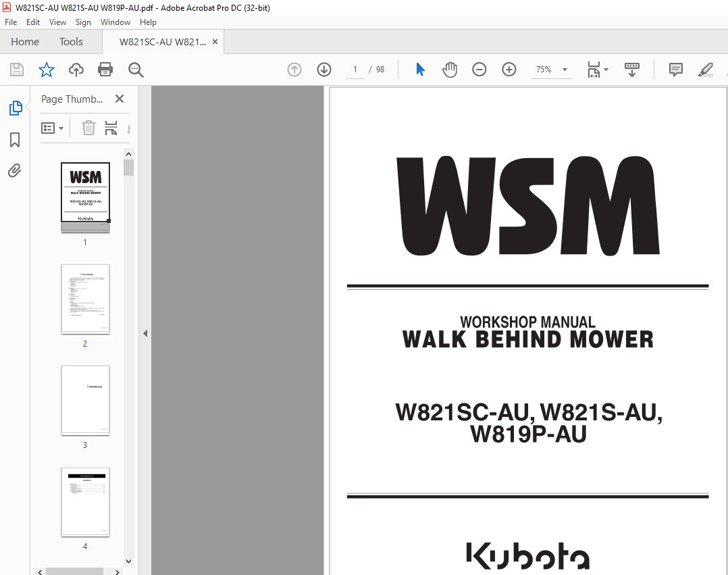This screenshot has height=575, width=728.
Task: Click the fit page scrolling mode icon
Action: click(594, 70)
